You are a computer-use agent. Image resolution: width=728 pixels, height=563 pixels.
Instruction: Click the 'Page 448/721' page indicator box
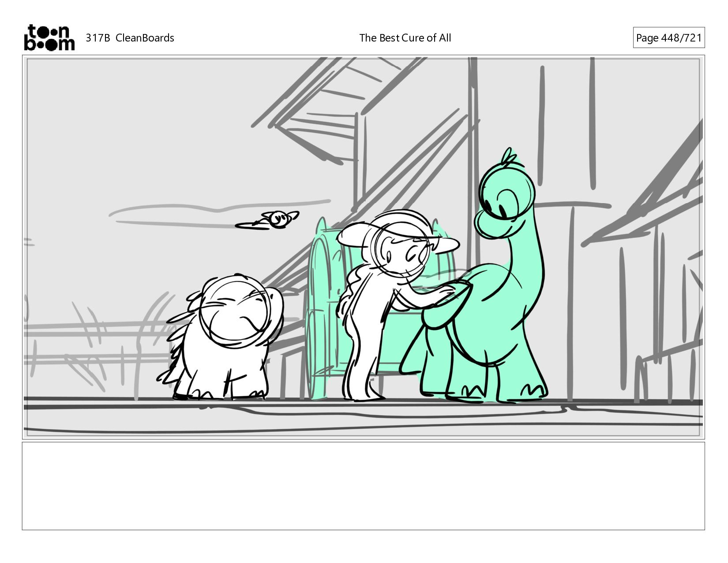point(668,38)
